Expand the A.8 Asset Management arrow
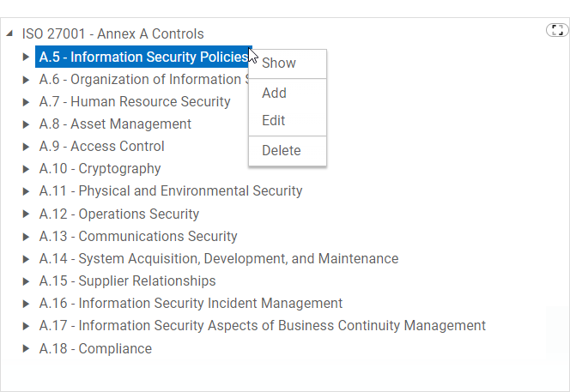The height and width of the screenshot is (392, 570). (27, 124)
